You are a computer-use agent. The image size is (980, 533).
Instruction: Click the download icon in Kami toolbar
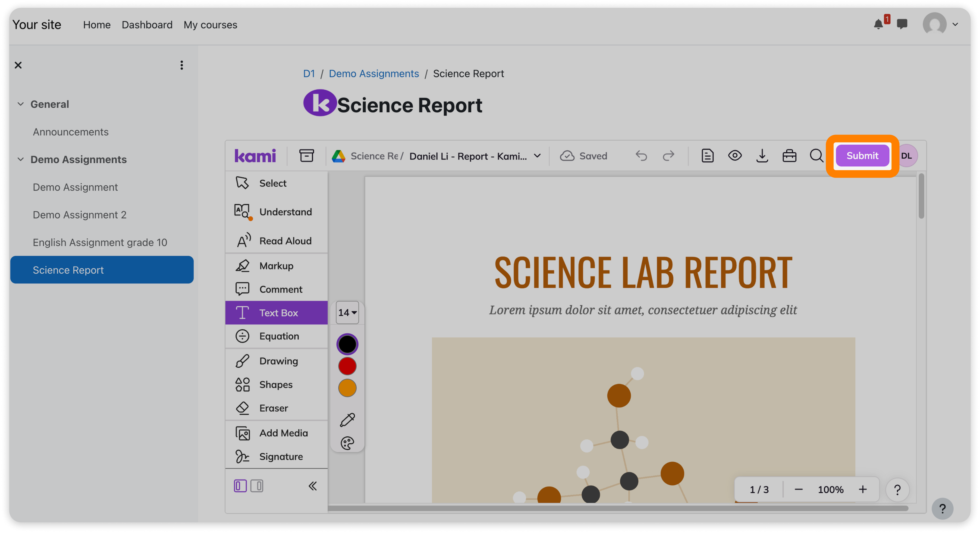[x=762, y=155]
